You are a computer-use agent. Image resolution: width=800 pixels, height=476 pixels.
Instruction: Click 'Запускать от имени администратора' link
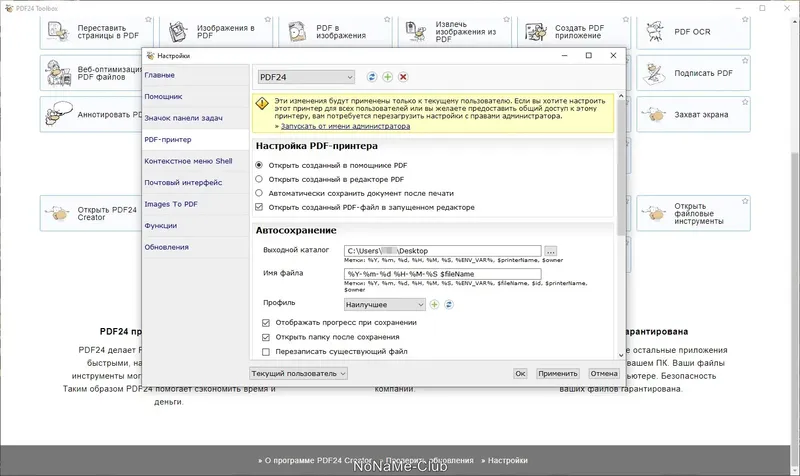[x=345, y=126]
